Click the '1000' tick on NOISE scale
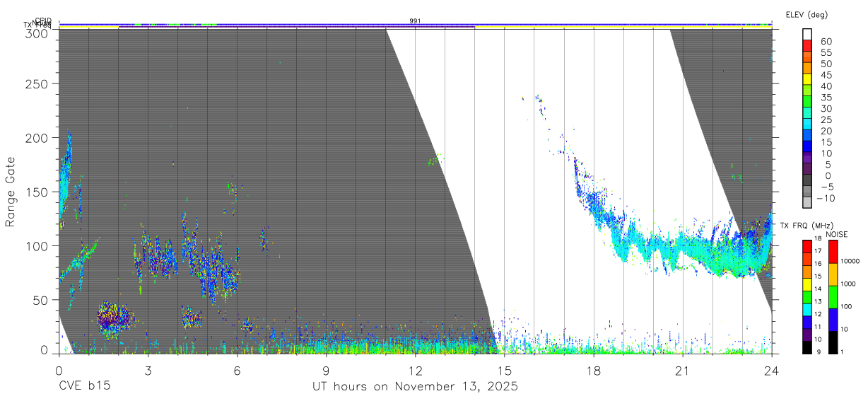Image resolution: width=868 pixels, height=401 pixels. pyautogui.click(x=850, y=284)
